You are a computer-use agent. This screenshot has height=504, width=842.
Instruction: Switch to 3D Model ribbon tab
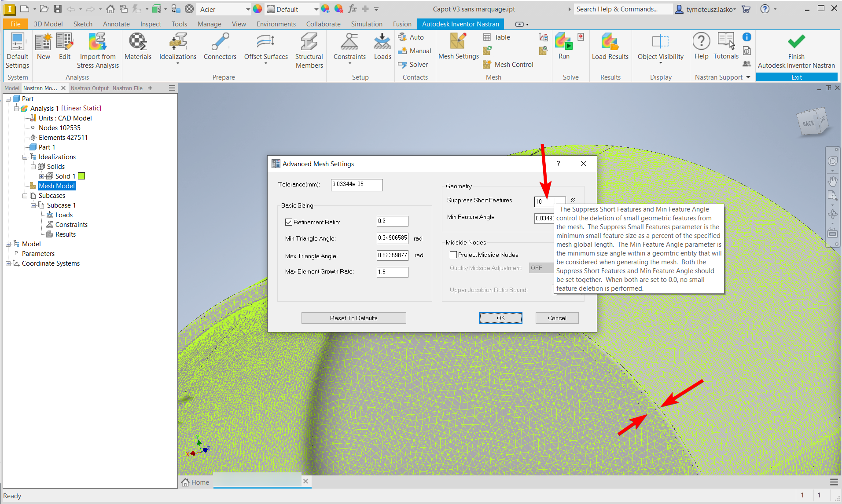point(48,24)
